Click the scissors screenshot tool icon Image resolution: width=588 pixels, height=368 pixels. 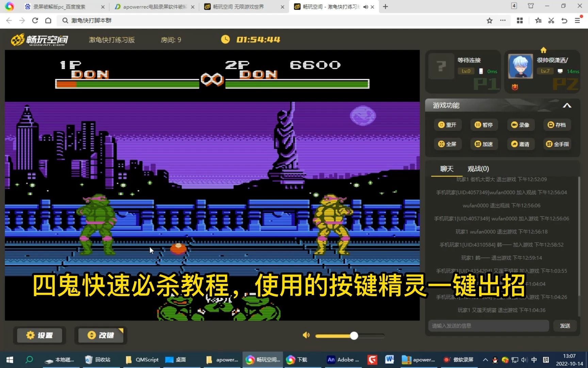551,20
